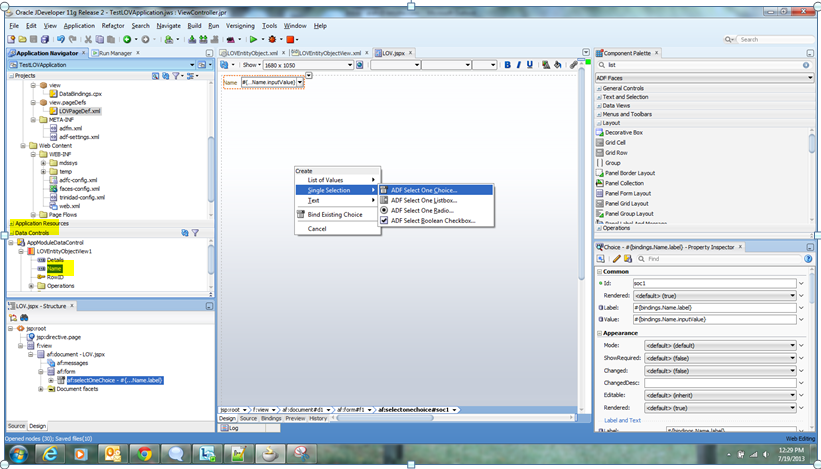Click the hyperlink chain icon in the editor toolbar
This screenshot has height=469, width=821.
[x=574, y=65]
